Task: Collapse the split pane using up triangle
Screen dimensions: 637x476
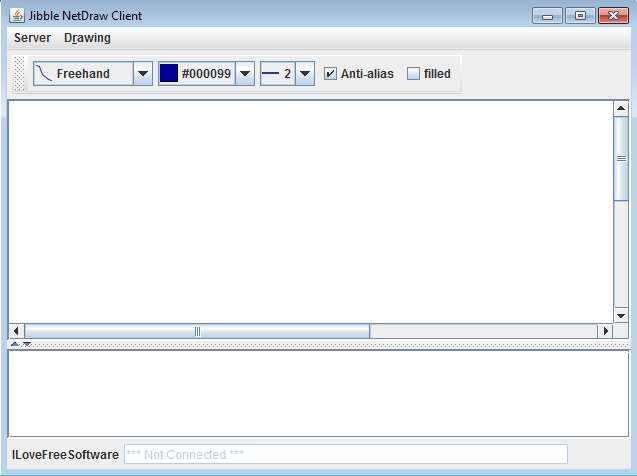Action: (x=15, y=344)
